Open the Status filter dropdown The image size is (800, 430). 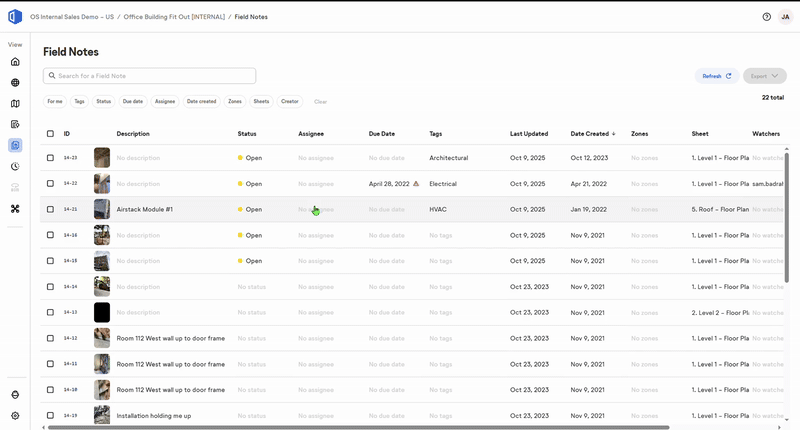[x=104, y=102]
